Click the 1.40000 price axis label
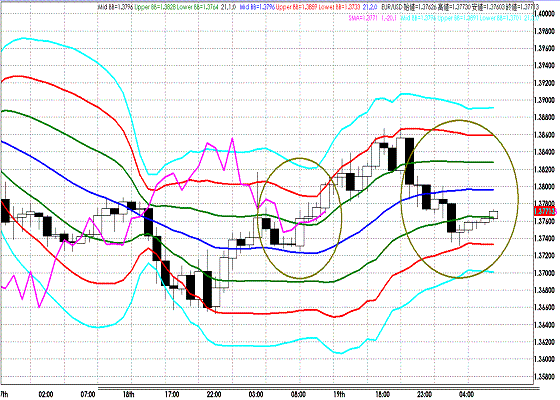The image size is (560, 400). click(x=546, y=14)
